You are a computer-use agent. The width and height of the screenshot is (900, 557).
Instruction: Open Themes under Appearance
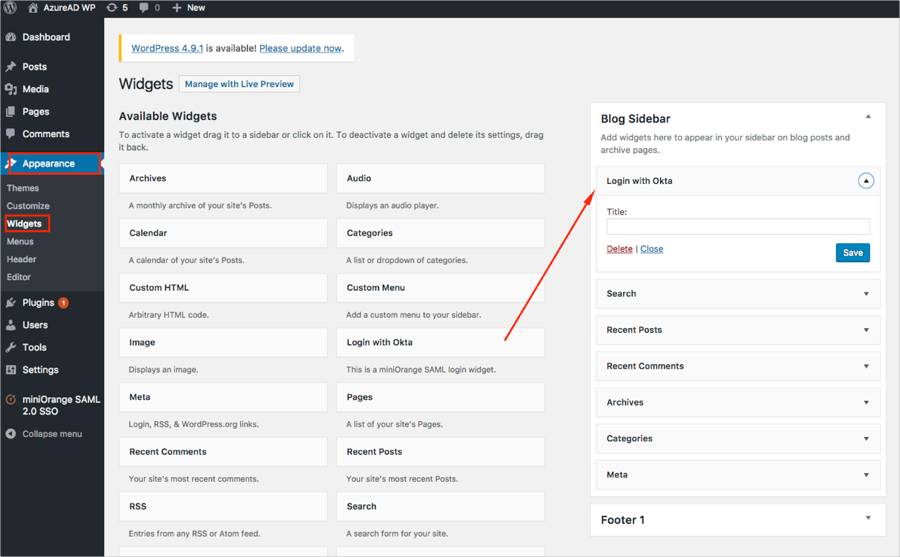pos(23,188)
